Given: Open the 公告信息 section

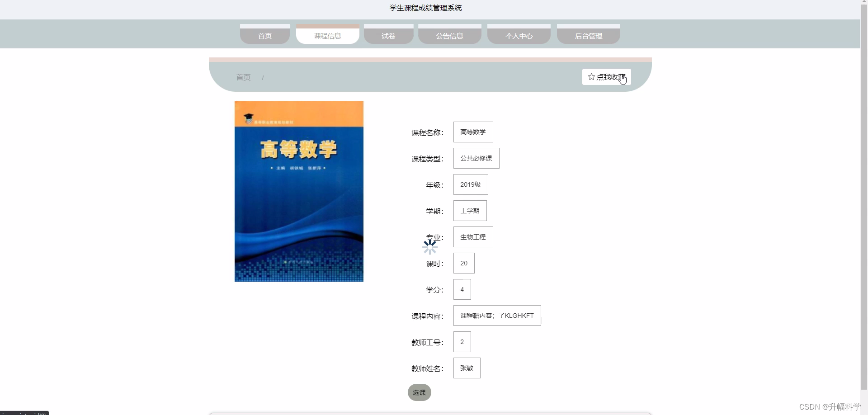Looking at the screenshot, I should 449,36.
